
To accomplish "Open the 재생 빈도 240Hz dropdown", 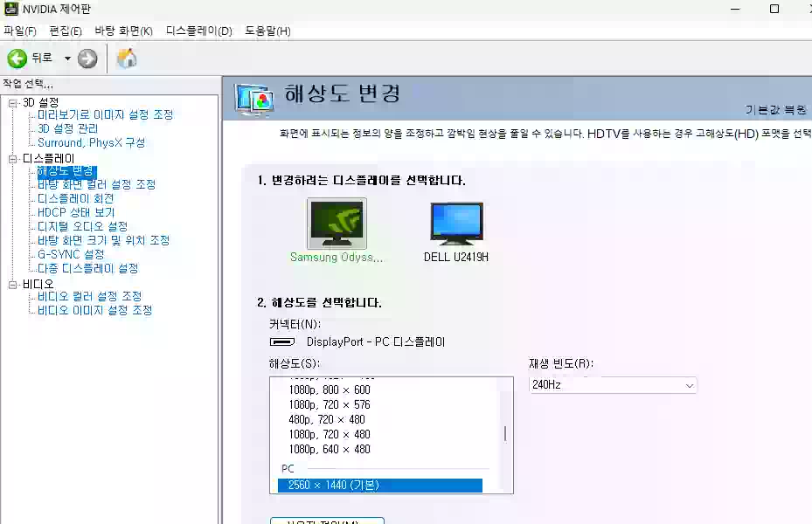I will 613,385.
